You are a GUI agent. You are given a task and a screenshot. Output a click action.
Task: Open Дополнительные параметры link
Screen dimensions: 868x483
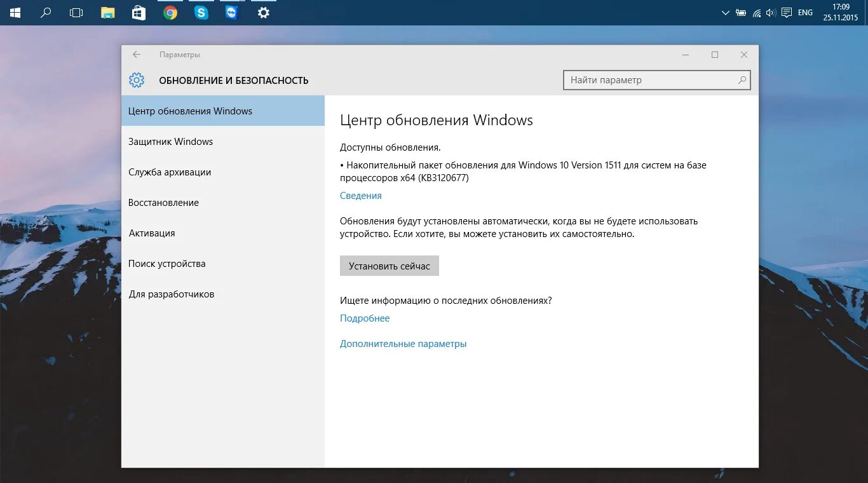tap(403, 344)
